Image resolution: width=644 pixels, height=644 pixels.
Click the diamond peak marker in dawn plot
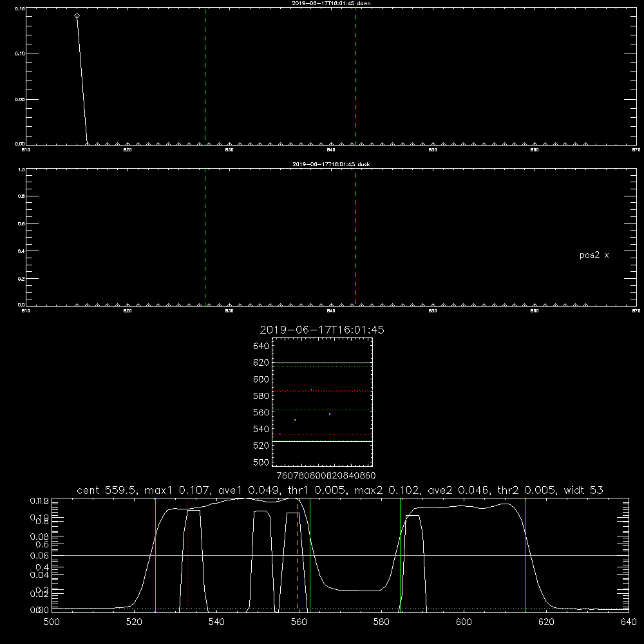[77, 16]
